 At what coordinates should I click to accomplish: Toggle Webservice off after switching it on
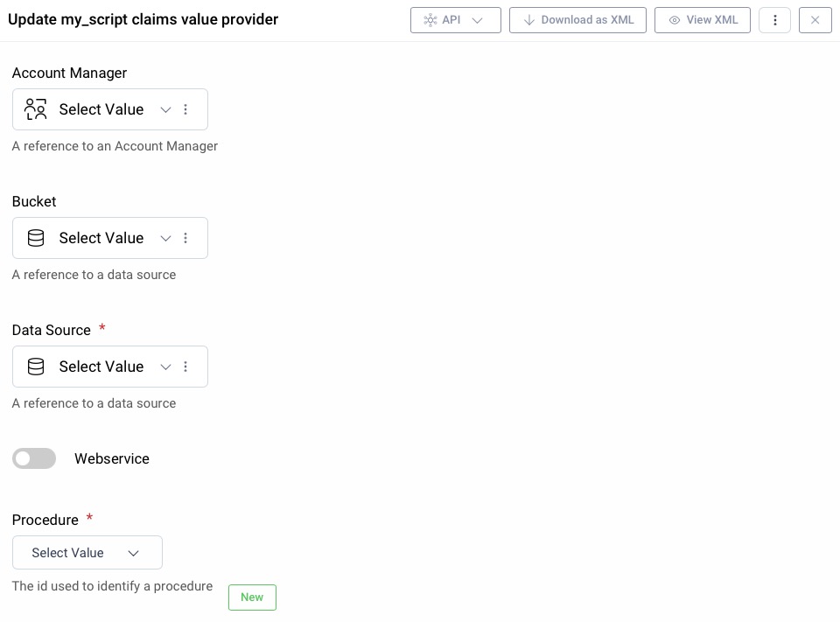click(34, 458)
